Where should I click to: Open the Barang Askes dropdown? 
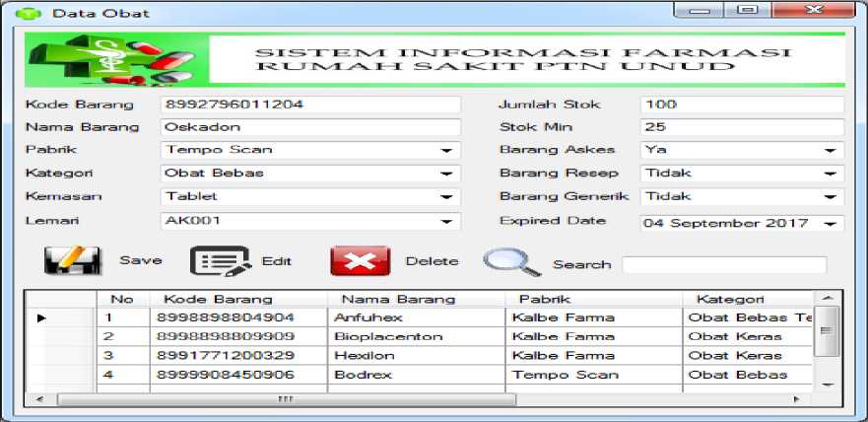pyautogui.click(x=830, y=151)
